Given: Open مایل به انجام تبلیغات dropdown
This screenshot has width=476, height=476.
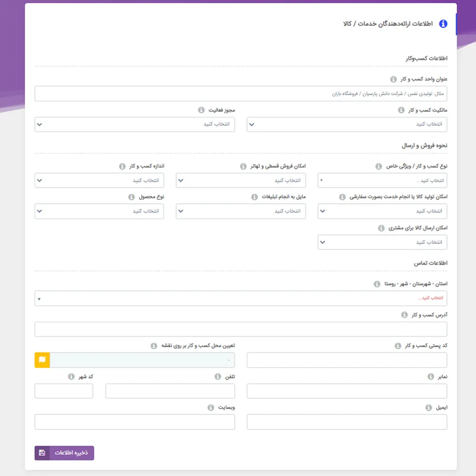Looking at the screenshot, I should (241, 211).
